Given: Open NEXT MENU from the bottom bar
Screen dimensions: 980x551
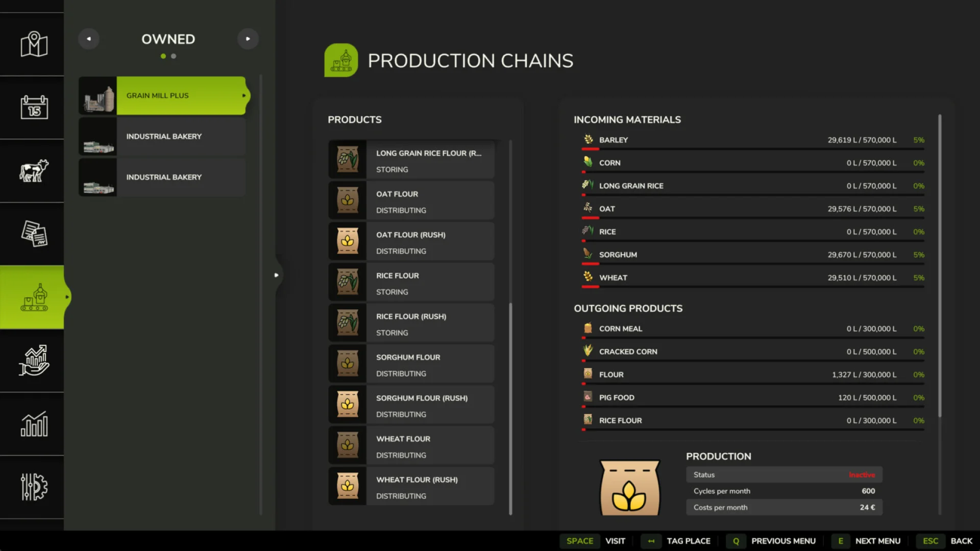Looking at the screenshot, I should 877,541.
